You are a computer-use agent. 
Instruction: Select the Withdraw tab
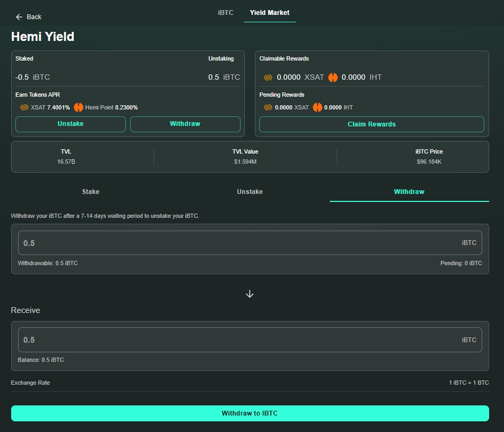pyautogui.click(x=409, y=192)
